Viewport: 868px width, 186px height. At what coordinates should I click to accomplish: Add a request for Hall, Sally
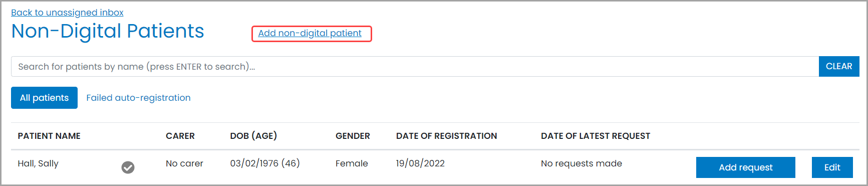click(x=745, y=167)
